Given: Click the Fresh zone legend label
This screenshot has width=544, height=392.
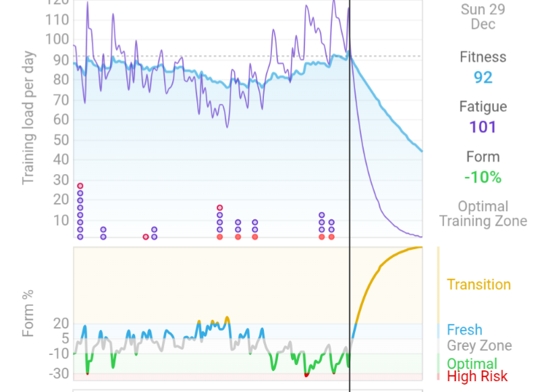Looking at the screenshot, I should [464, 330].
